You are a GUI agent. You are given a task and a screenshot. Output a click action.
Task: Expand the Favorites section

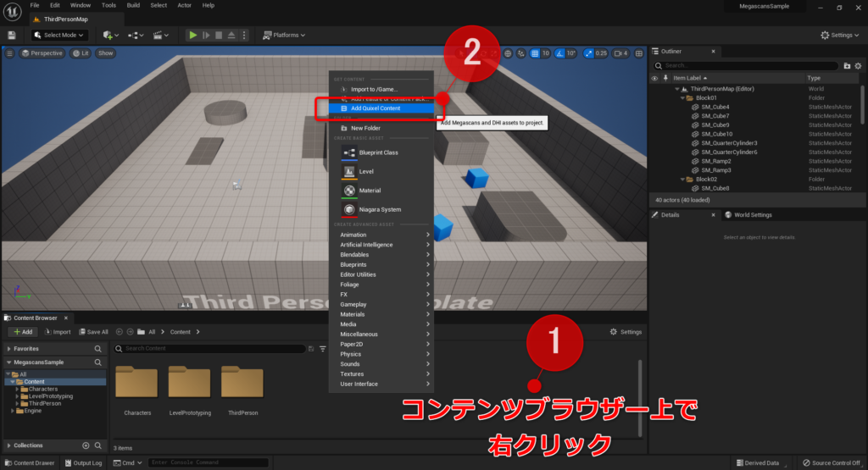coord(8,349)
